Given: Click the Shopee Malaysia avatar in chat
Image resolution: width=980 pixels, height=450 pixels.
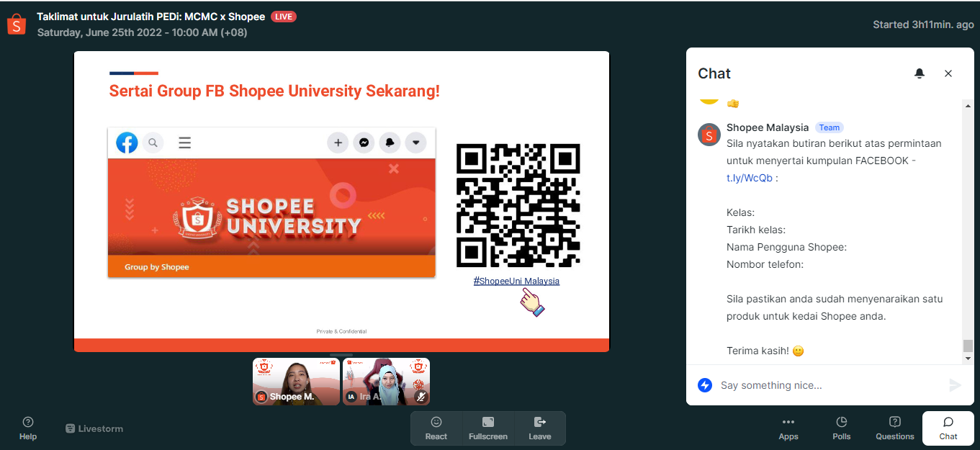Looking at the screenshot, I should pyautogui.click(x=709, y=135).
